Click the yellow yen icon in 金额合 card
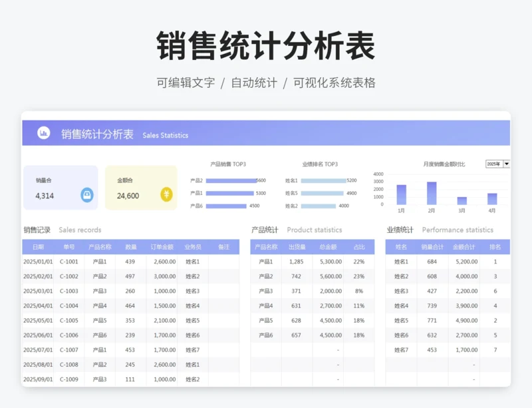This screenshot has width=532, height=408. click(166, 194)
